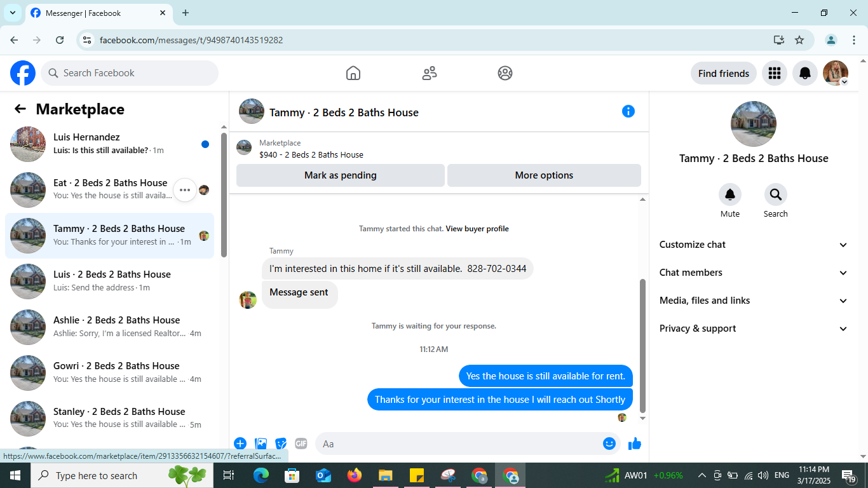Search within the conversation
Viewport: 868px width, 488px height.
[776, 194]
